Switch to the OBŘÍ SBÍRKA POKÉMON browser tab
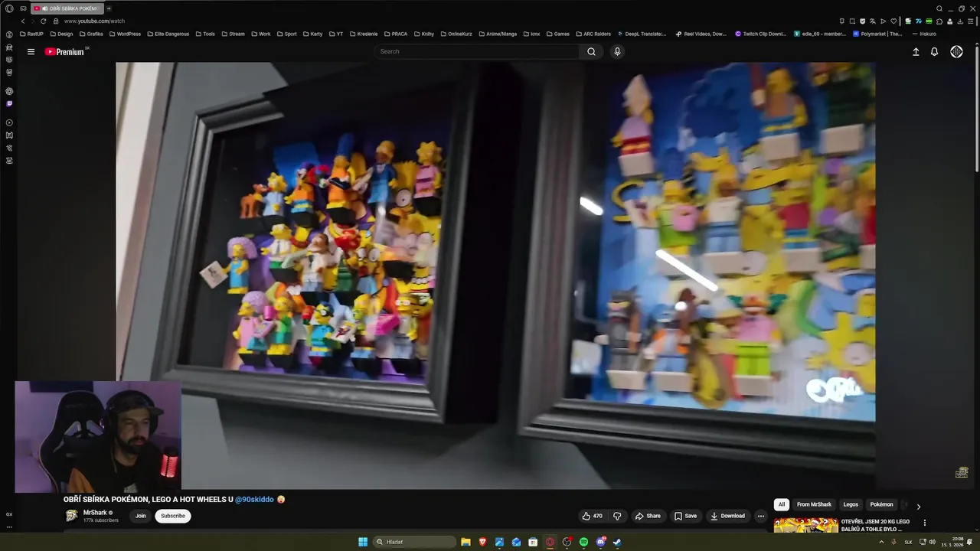This screenshot has width=980, height=551. (66, 8)
